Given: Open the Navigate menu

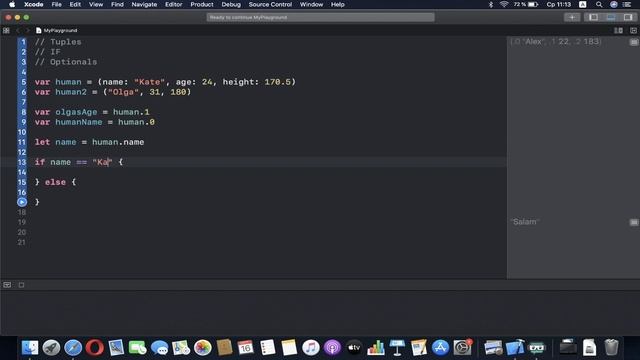Looking at the screenshot, I should click(144, 4).
